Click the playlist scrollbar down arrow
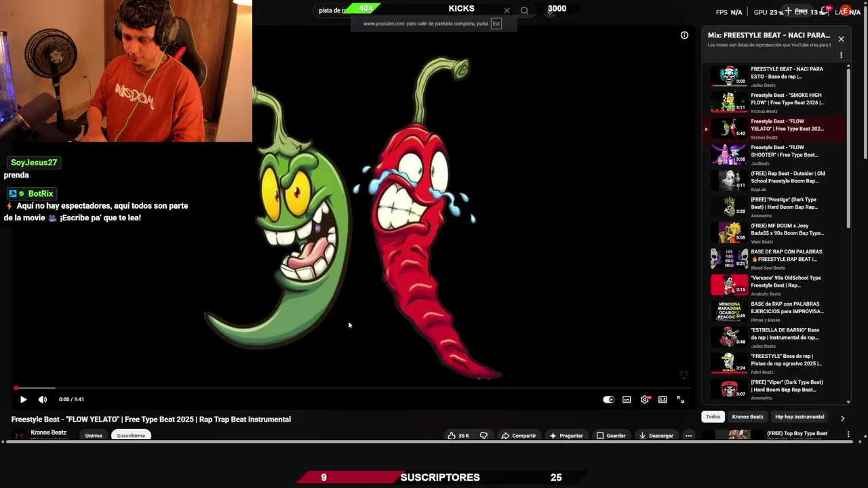This screenshot has width=868, height=488. (x=848, y=402)
